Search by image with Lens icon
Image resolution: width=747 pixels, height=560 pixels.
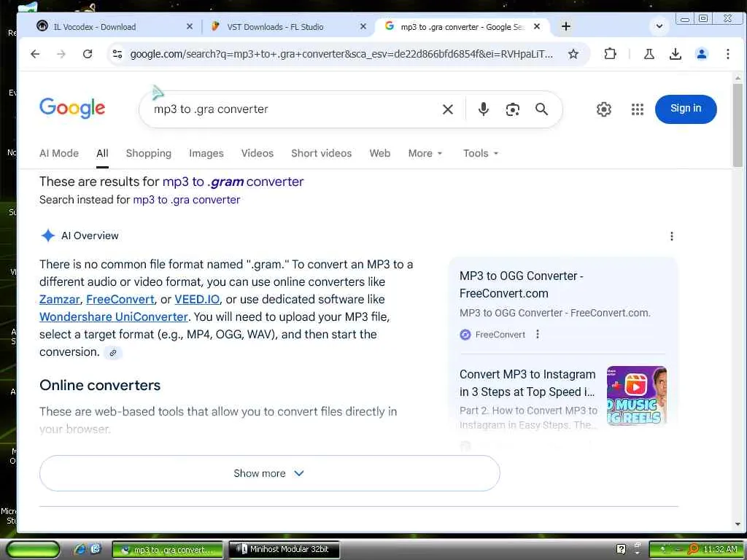512,109
